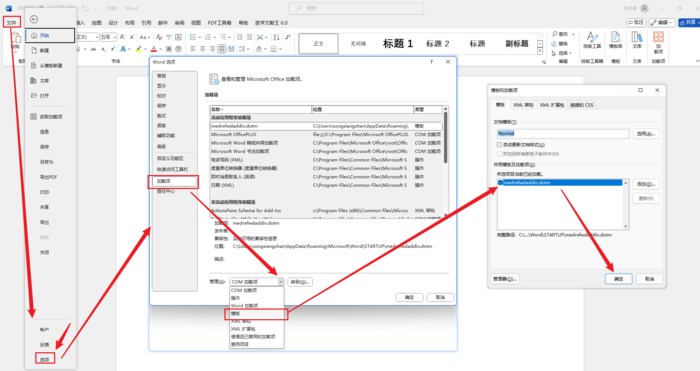Image resolution: width=700 pixels, height=371 pixels.
Task: Select medrefwdaddin.dotm row in add-ins list
Action: point(326,126)
